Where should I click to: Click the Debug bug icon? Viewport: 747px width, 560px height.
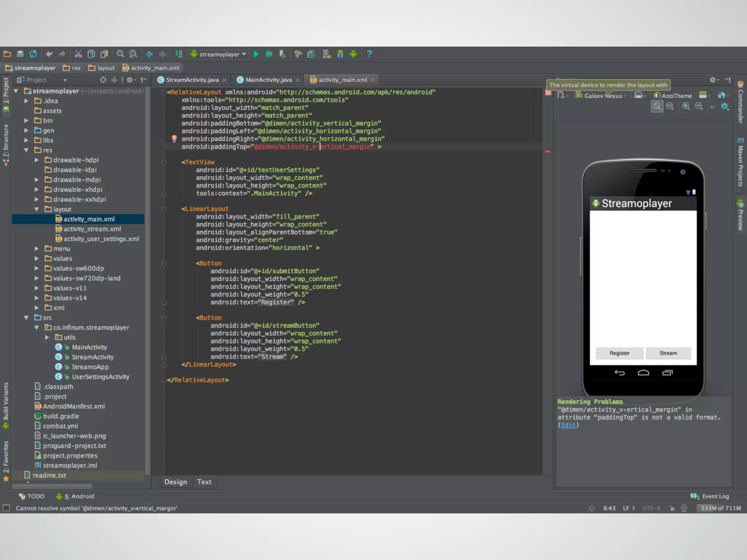[269, 54]
